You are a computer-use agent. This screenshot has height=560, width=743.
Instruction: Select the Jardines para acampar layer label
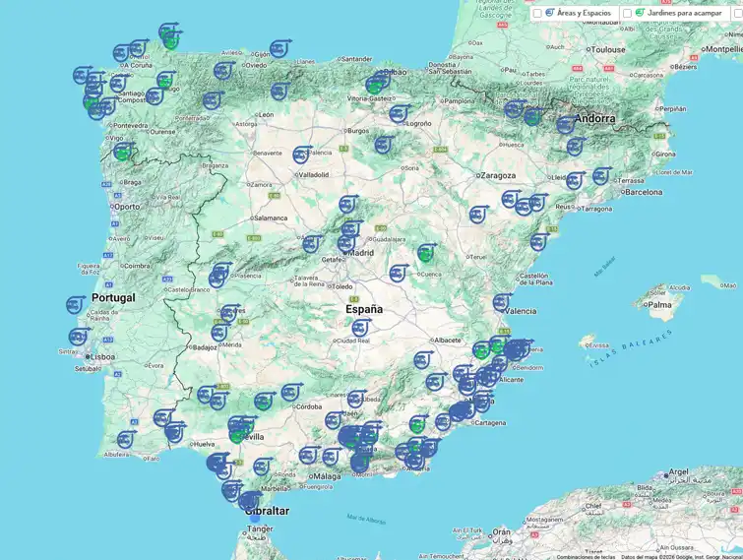click(684, 13)
